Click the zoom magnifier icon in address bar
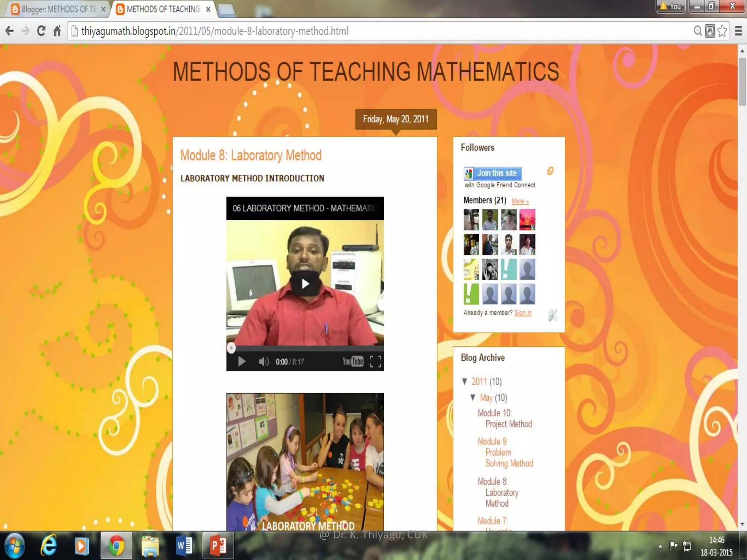Image resolution: width=747 pixels, height=560 pixels. click(x=697, y=31)
